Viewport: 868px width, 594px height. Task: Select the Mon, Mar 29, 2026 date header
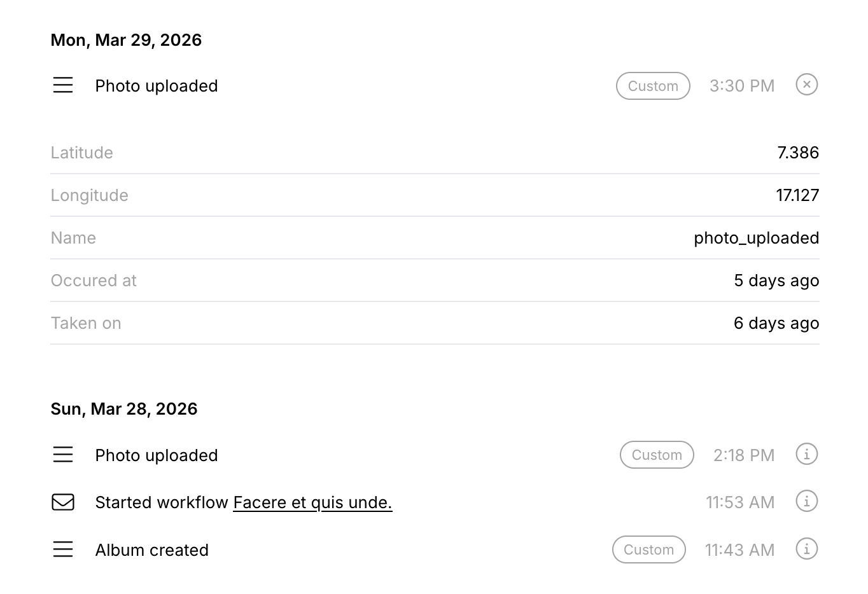[126, 39]
